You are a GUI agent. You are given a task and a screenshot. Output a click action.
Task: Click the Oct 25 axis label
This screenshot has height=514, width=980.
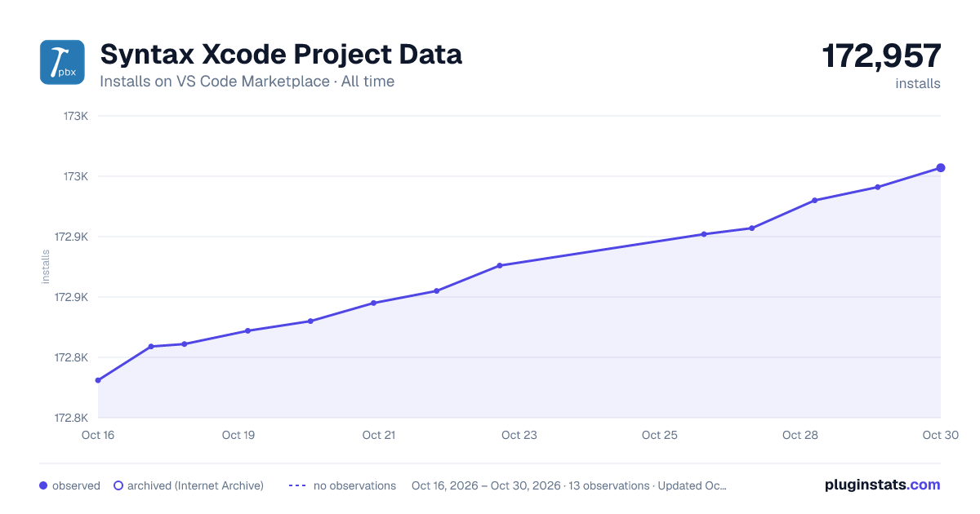click(x=660, y=435)
